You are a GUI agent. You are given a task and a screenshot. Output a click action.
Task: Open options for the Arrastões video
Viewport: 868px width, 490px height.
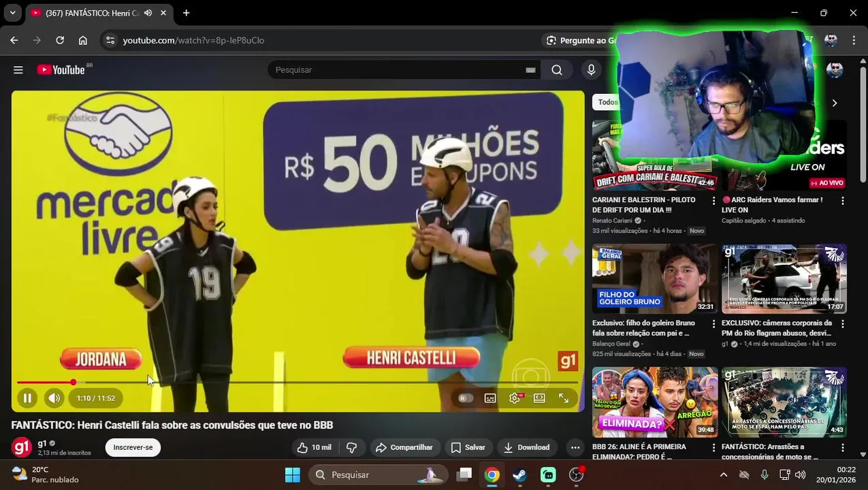click(843, 448)
